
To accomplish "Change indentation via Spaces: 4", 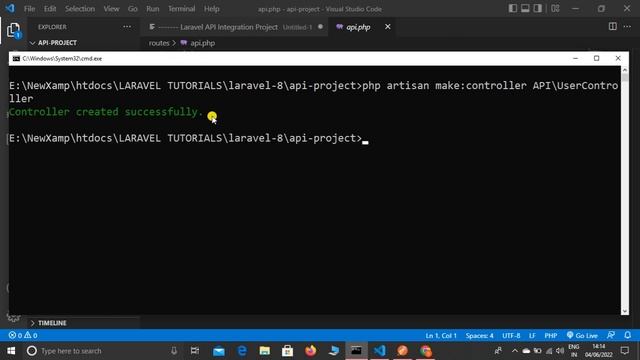I will click(x=480, y=336).
